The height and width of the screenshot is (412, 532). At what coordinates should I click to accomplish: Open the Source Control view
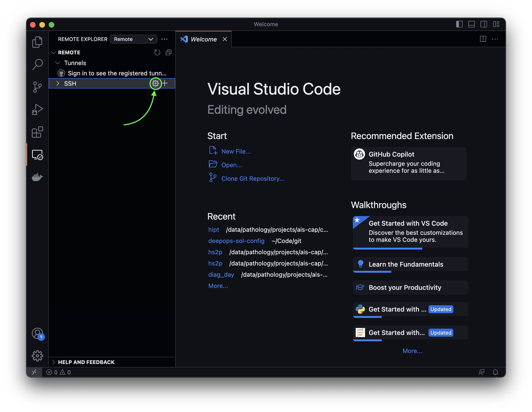click(x=37, y=87)
